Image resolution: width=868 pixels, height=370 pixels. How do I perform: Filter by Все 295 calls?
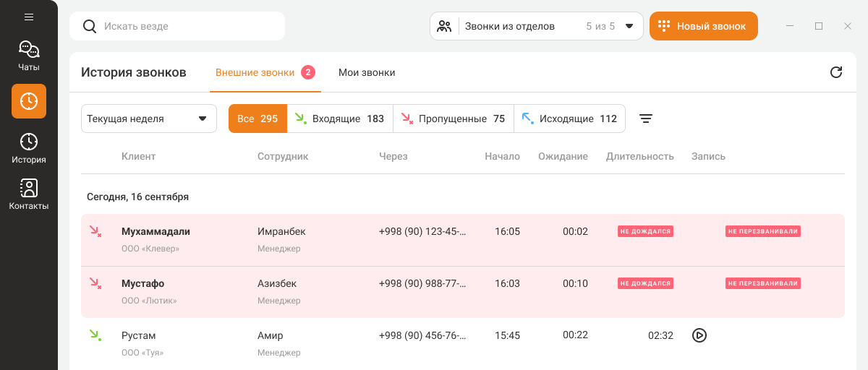(258, 119)
